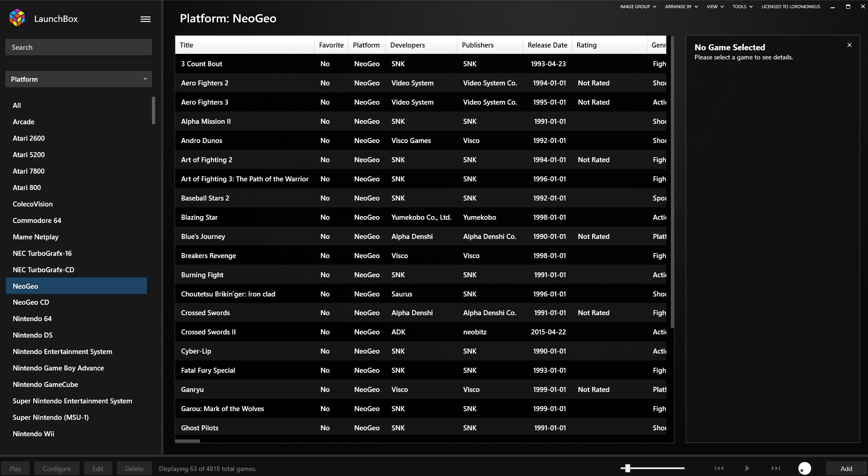Select Nintendo Entertainment System platform
The width and height of the screenshot is (868, 476).
(x=76, y=351)
